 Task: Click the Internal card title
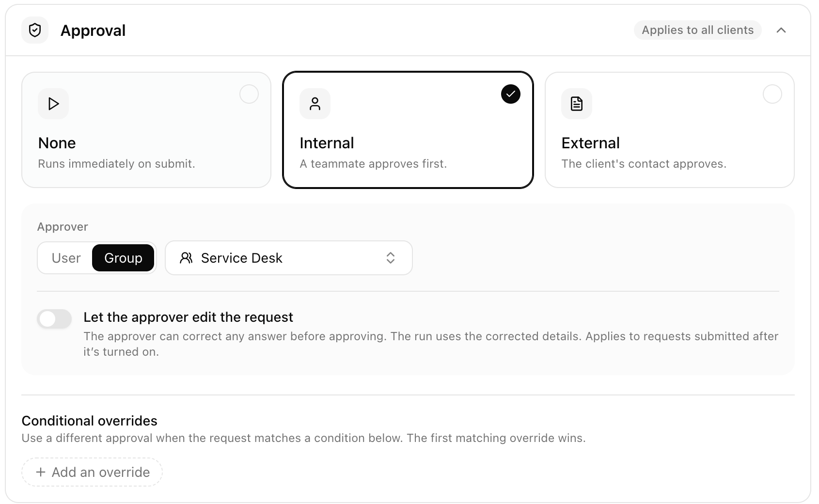click(327, 143)
